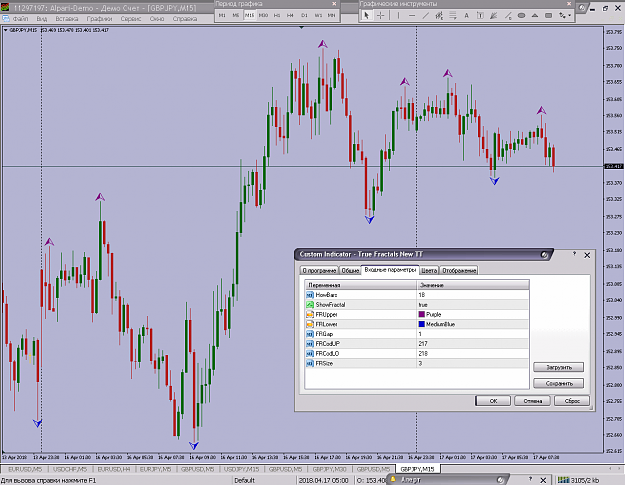
Task: Open the FRLower 'MediumBlue' color dropdown
Action: 473,324
